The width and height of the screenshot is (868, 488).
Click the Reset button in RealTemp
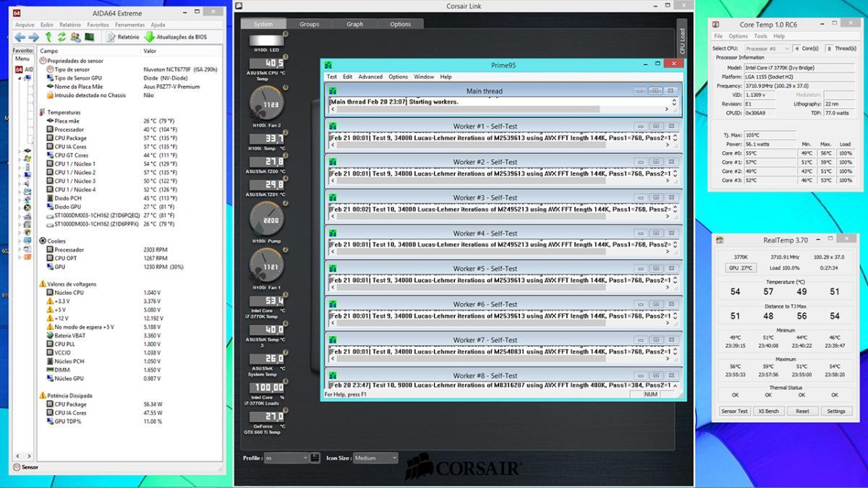coord(802,411)
